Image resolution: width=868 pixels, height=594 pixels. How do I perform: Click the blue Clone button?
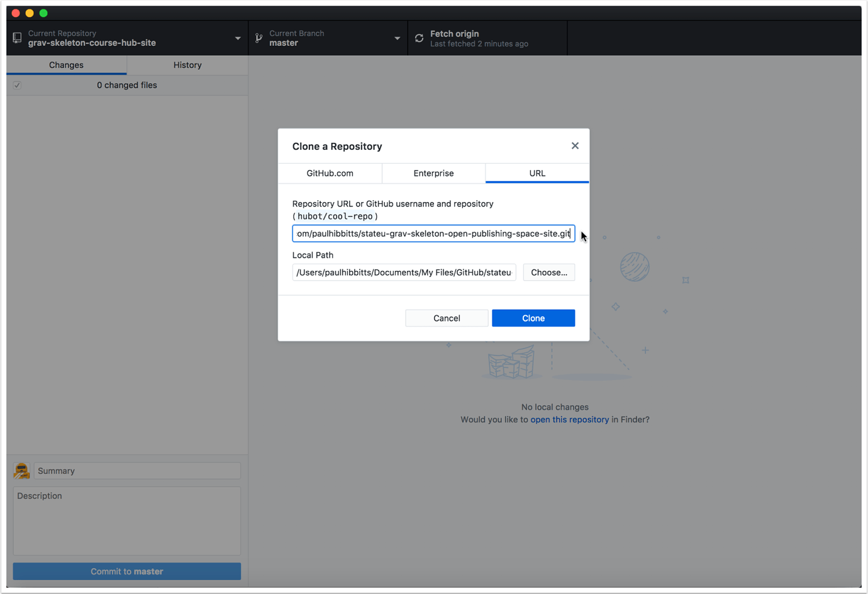[533, 318]
